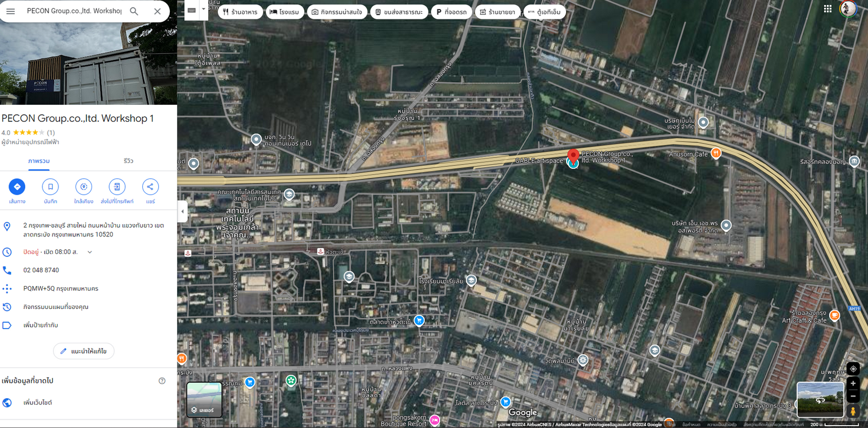Click the ความเป็นส่วนตัว privacy link
The height and width of the screenshot is (428, 868).
pos(722,425)
